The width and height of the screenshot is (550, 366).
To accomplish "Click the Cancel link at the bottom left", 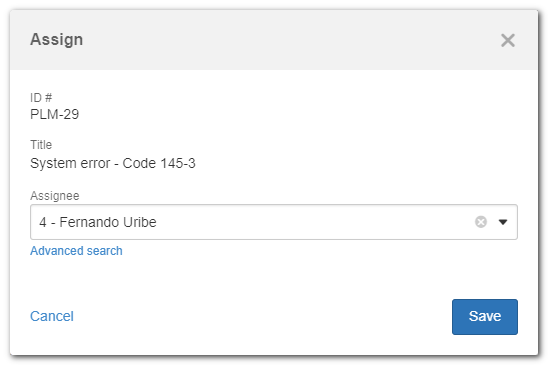I will point(52,316).
